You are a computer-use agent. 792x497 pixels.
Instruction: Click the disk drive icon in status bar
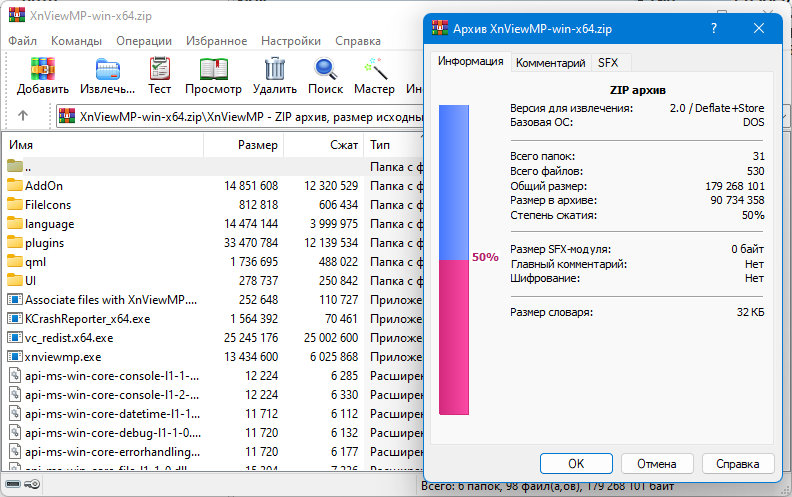click(x=13, y=484)
